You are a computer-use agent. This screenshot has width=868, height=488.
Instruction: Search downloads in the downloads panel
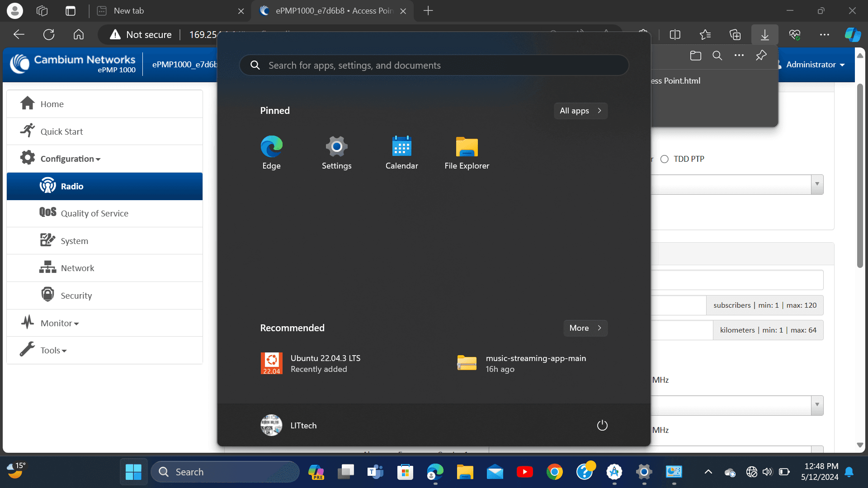[717, 56]
